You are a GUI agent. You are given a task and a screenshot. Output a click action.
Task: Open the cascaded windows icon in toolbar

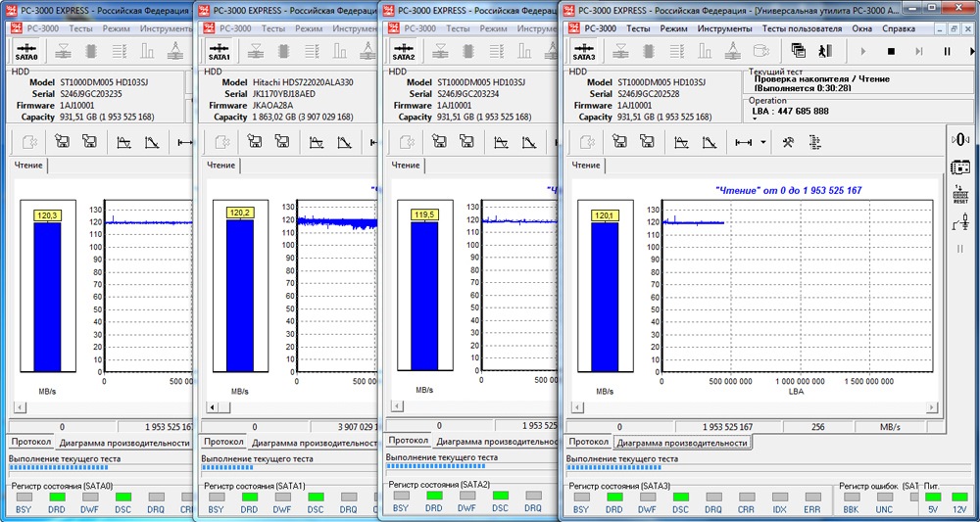click(798, 51)
